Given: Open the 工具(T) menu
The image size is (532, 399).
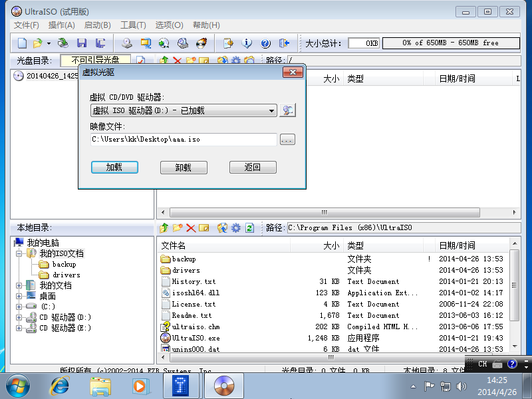Looking at the screenshot, I should click(x=133, y=25).
